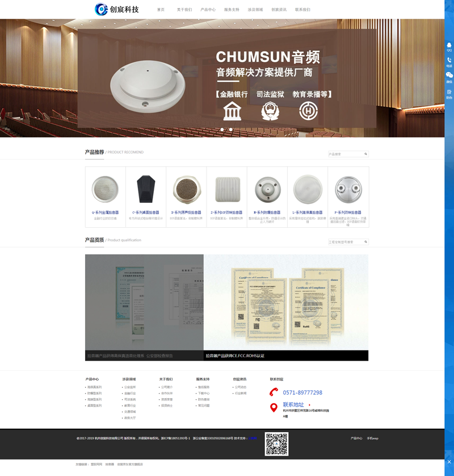Click the magnifier icon in qualification search
454x476 pixels.
pyautogui.click(x=365, y=242)
